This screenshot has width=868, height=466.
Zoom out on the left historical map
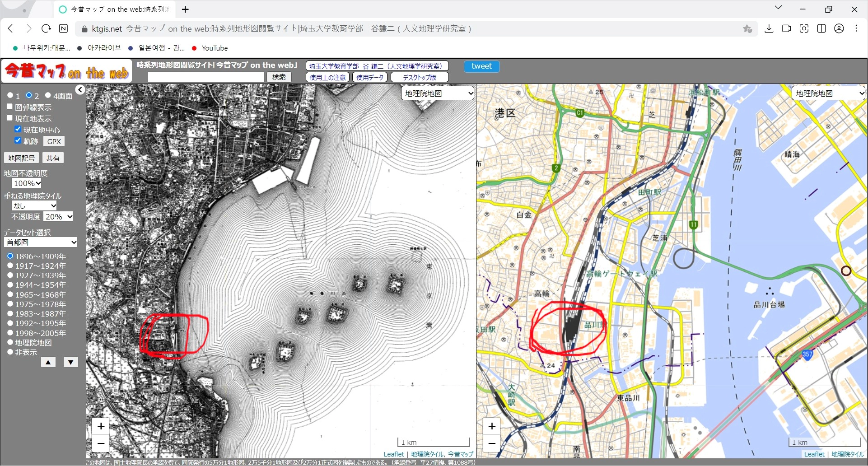(101, 443)
